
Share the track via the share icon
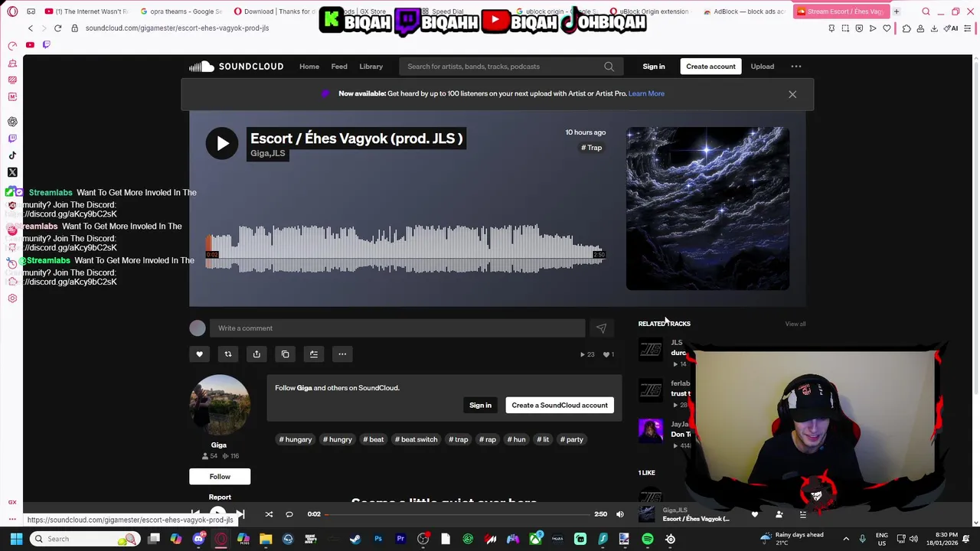coord(256,354)
